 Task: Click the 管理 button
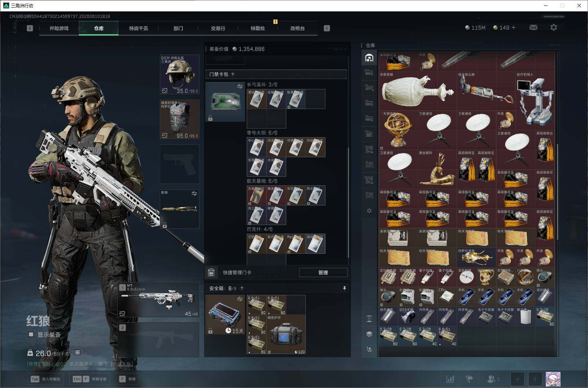(323, 272)
